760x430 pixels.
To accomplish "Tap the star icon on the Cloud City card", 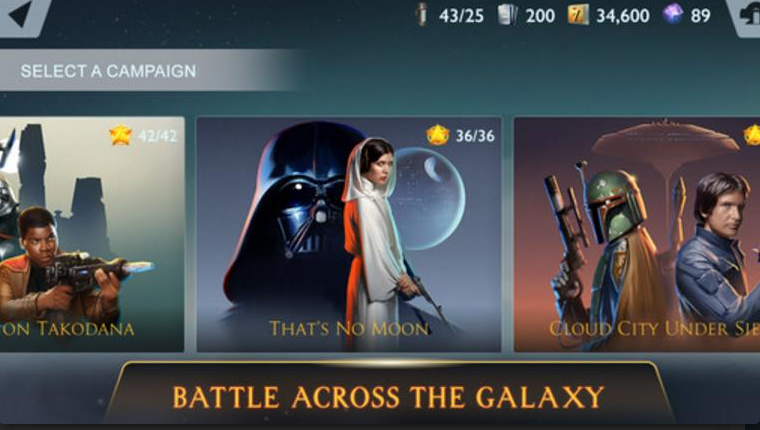I will point(752,135).
